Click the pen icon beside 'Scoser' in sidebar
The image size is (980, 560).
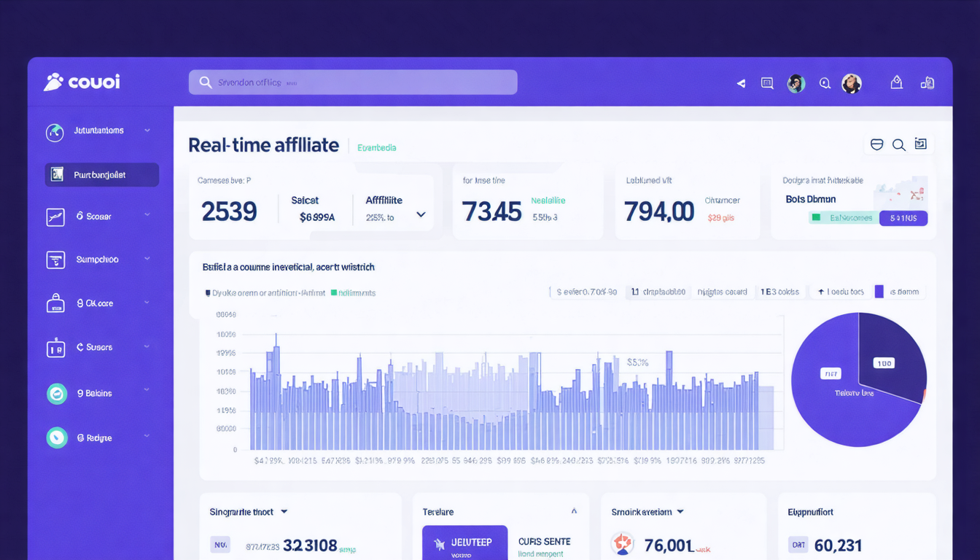click(x=56, y=216)
